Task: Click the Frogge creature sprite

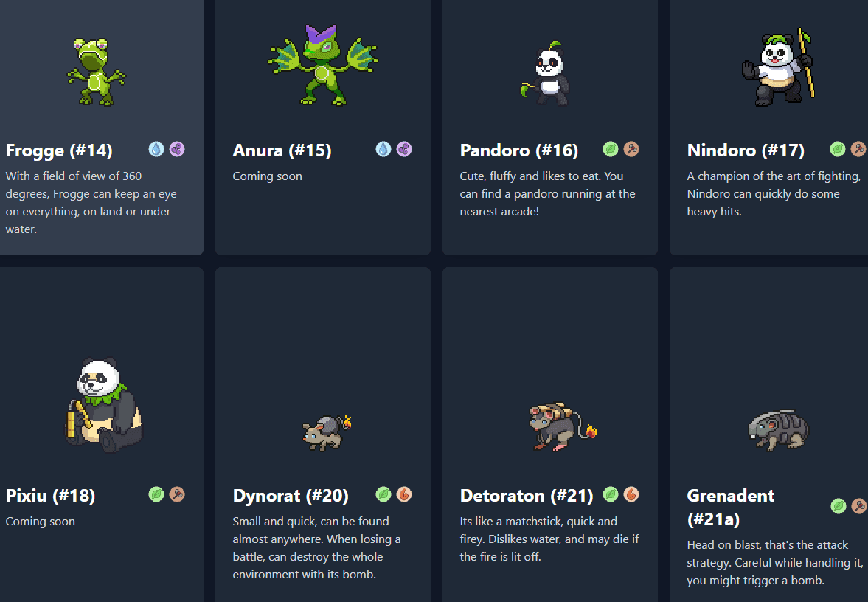Action: coord(96,72)
